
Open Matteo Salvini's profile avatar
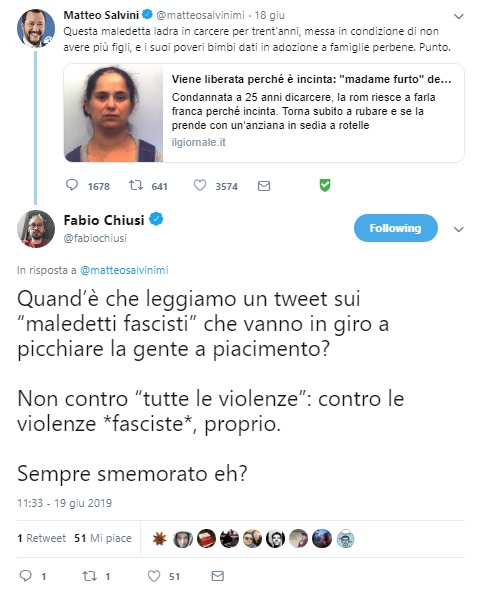36,28
